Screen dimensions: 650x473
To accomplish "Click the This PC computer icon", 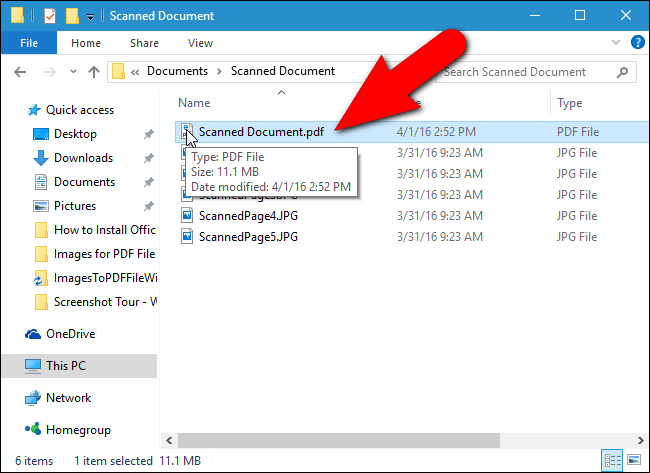I will [33, 366].
